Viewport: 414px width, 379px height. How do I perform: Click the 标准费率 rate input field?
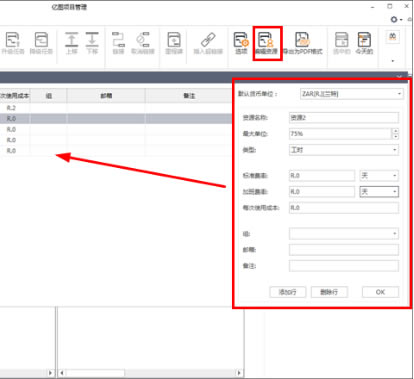coord(322,176)
